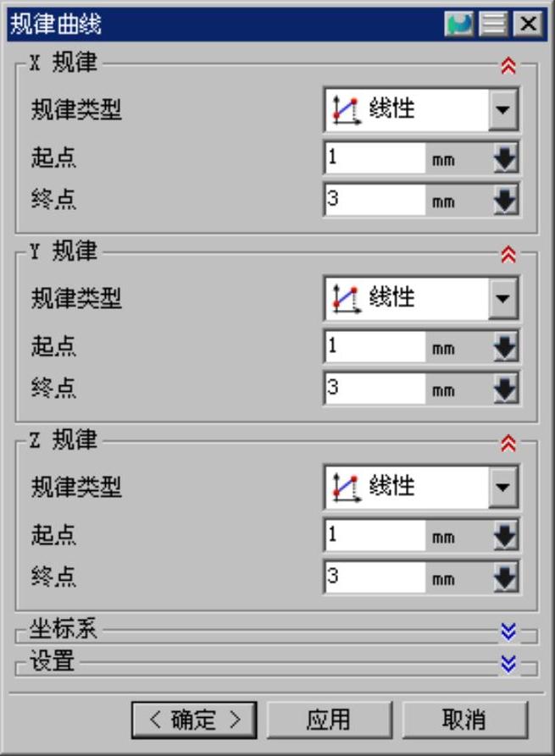
Task: Collapse the Z 规律 section
Action: pyautogui.click(x=508, y=443)
